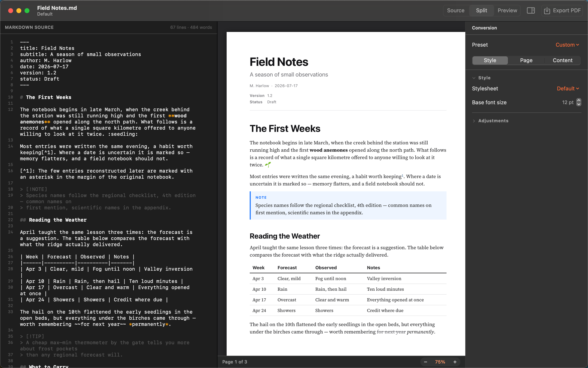Open the Preset Custom dropdown
This screenshot has height=368, width=588.
click(567, 45)
